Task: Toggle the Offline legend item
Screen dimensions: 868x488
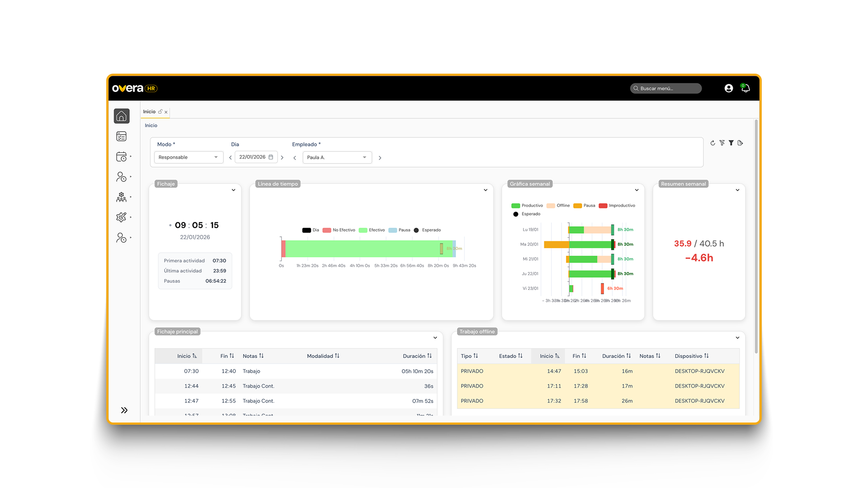Action: [x=558, y=206]
